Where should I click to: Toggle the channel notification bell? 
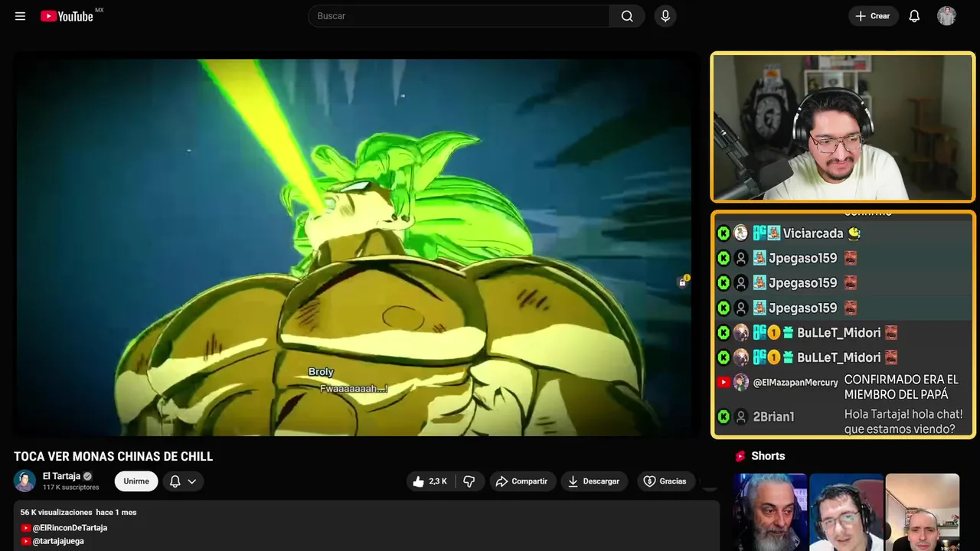coord(175,481)
